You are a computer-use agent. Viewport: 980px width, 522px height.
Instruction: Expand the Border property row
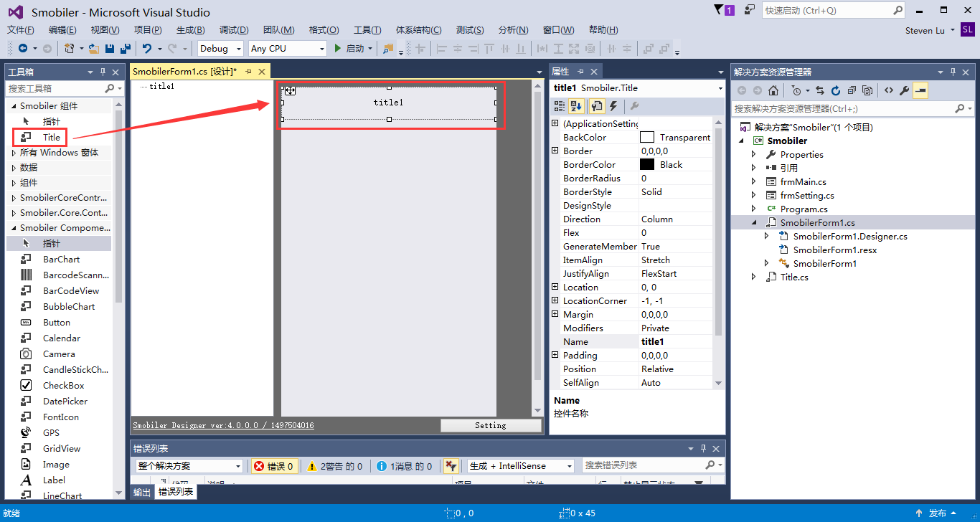pyautogui.click(x=555, y=151)
